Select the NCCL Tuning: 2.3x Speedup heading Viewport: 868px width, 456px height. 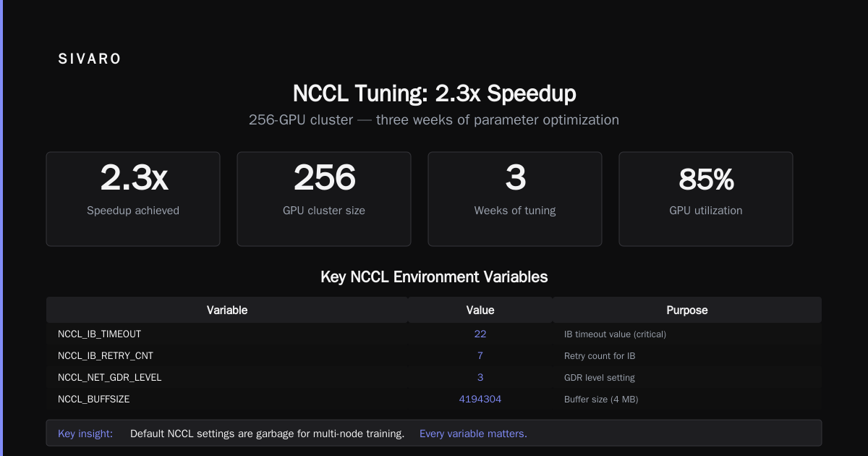point(434,93)
